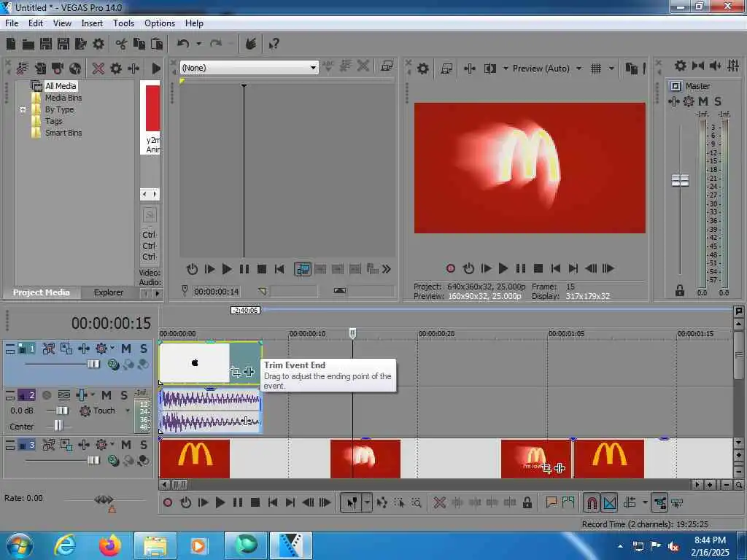
Task: Click the Trimmer timecode field 00:00:00:14
Action: tap(216, 292)
